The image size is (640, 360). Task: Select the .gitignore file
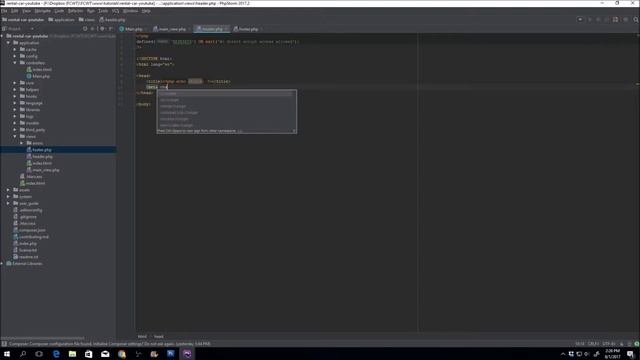[28, 217]
